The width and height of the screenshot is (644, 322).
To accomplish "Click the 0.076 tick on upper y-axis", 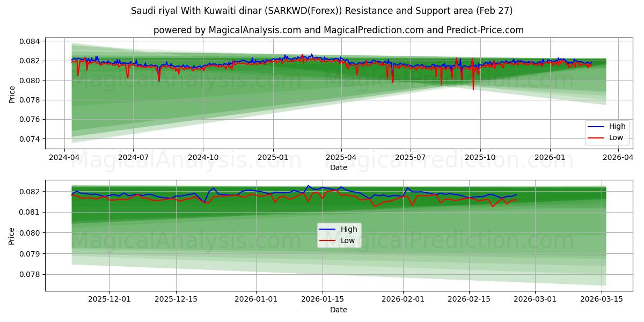I will 30,119.
